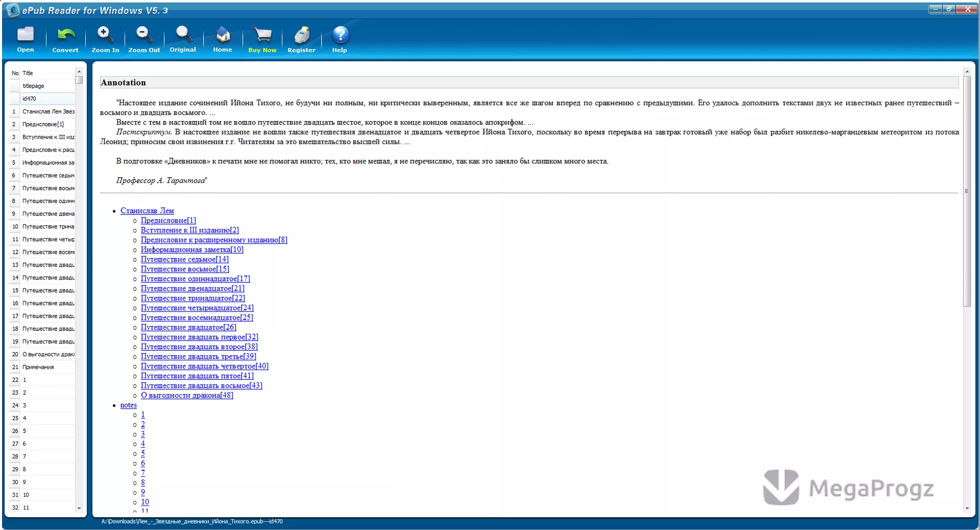Select row 5 Информационная in list
Viewport: 980px width, 530px height.
click(42, 162)
